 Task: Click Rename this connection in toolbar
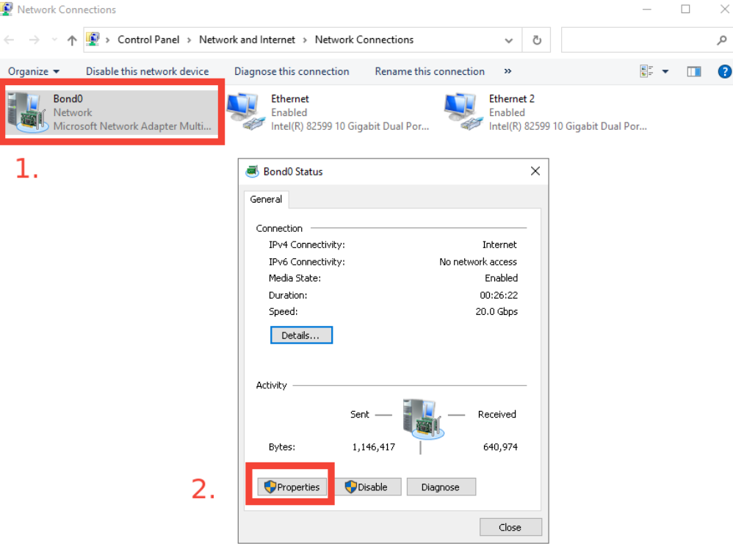(x=430, y=71)
